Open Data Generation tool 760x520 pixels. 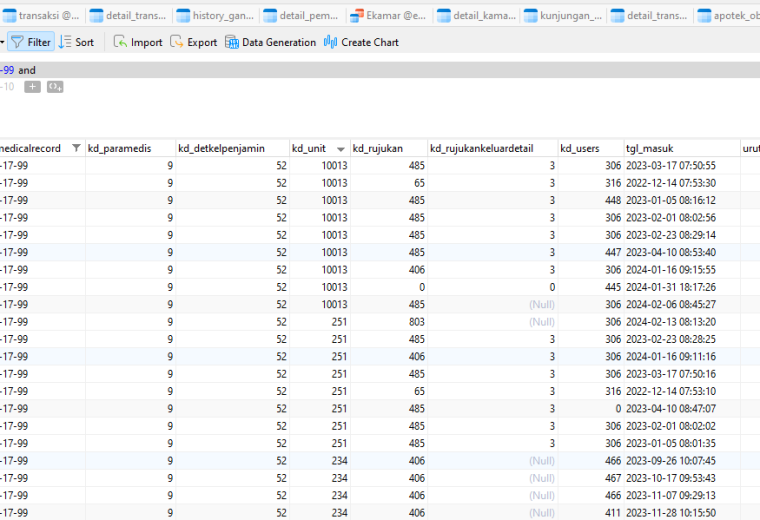(270, 42)
